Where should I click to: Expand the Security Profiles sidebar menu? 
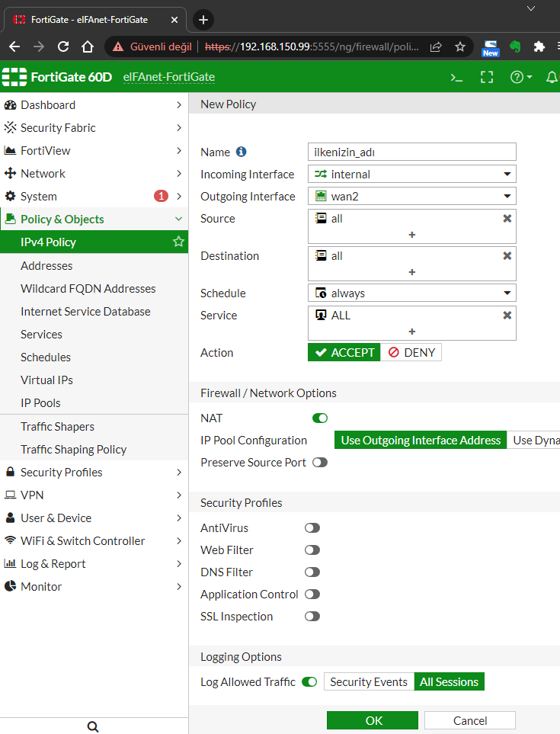94,473
